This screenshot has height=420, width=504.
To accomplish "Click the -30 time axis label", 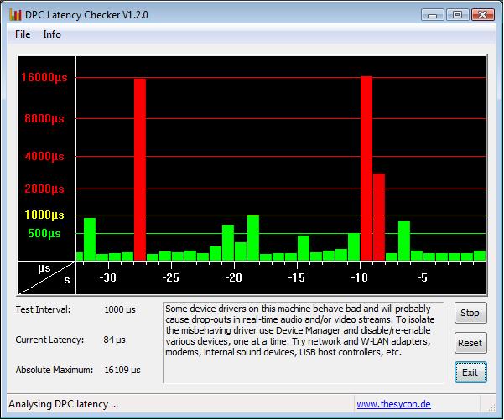I will (x=108, y=277).
